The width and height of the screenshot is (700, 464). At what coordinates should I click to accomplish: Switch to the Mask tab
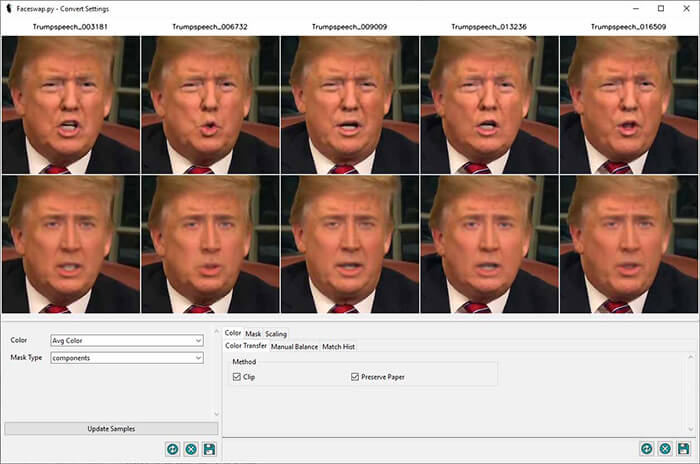(x=253, y=333)
